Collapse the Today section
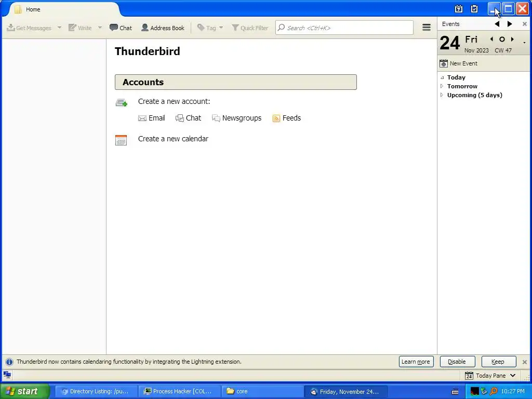This screenshot has height=399, width=532. (442, 78)
